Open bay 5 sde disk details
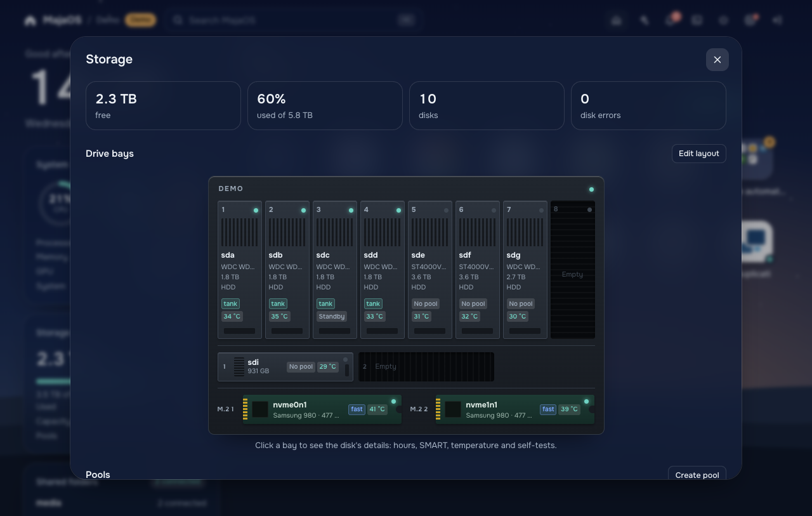 pyautogui.click(x=430, y=270)
